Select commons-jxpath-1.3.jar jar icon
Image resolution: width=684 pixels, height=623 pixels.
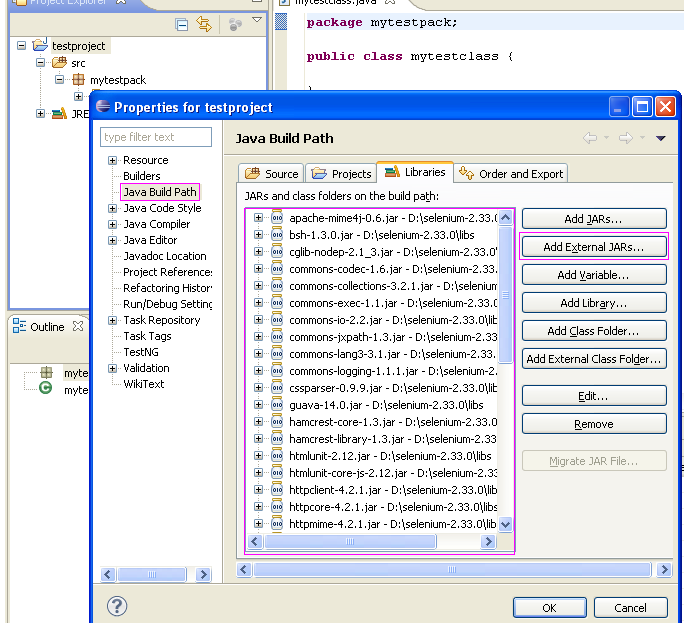277,337
